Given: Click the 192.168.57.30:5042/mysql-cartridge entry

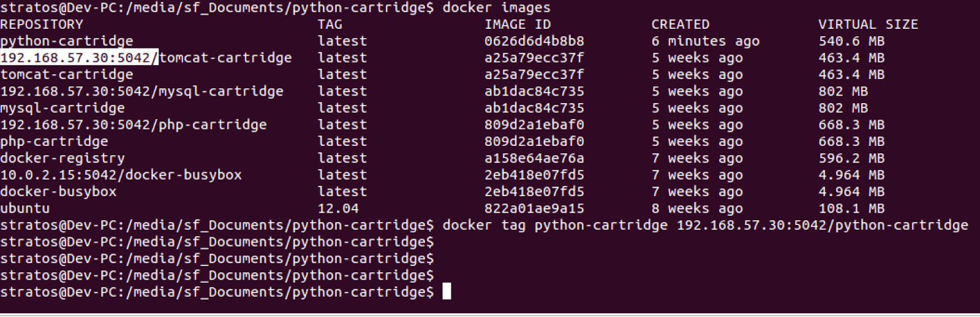Looking at the screenshot, I should [141, 91].
